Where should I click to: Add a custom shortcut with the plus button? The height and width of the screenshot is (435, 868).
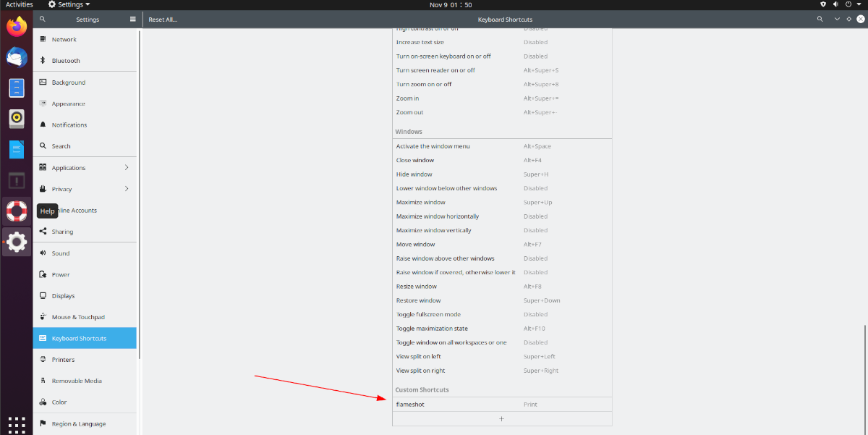click(x=502, y=419)
